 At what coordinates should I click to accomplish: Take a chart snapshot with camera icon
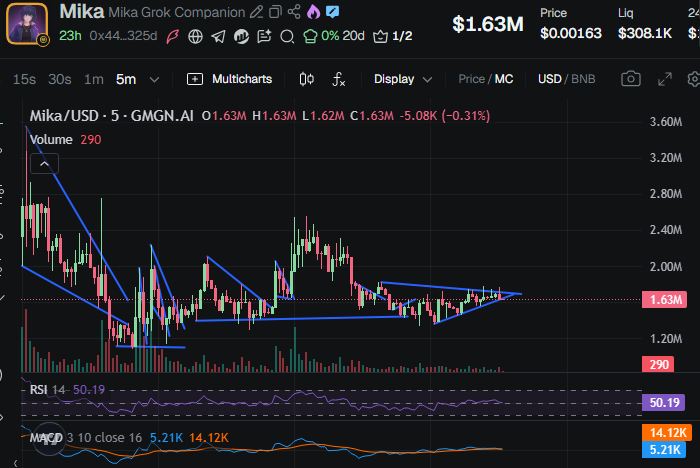(631, 79)
